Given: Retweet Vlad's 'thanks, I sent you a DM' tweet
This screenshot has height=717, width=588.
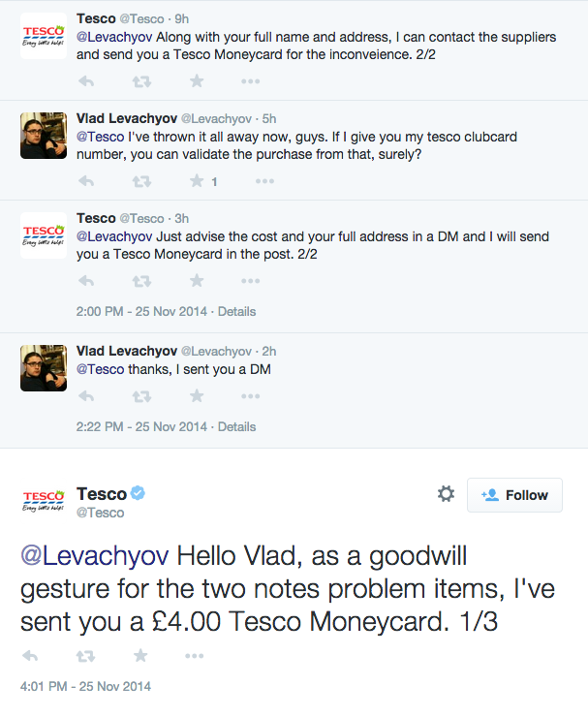Looking at the screenshot, I should click(141, 396).
